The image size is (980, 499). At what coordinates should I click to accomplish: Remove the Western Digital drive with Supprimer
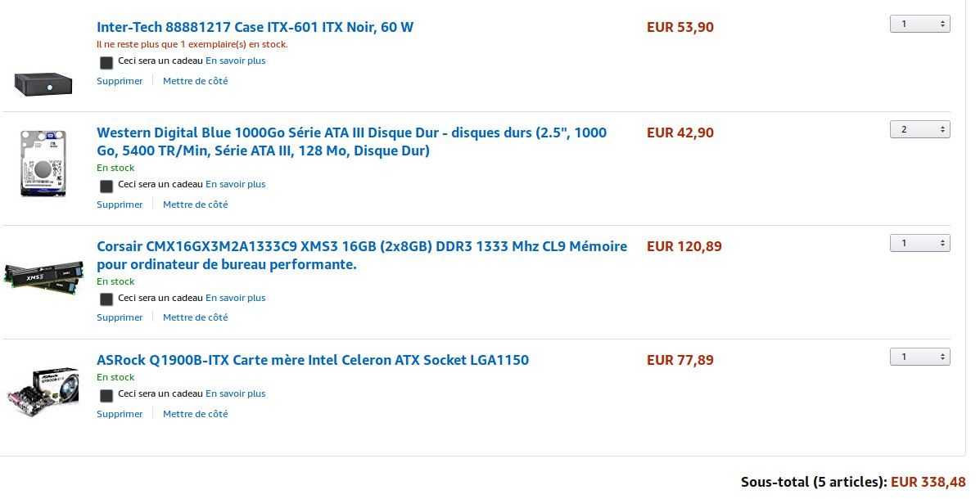(x=120, y=205)
